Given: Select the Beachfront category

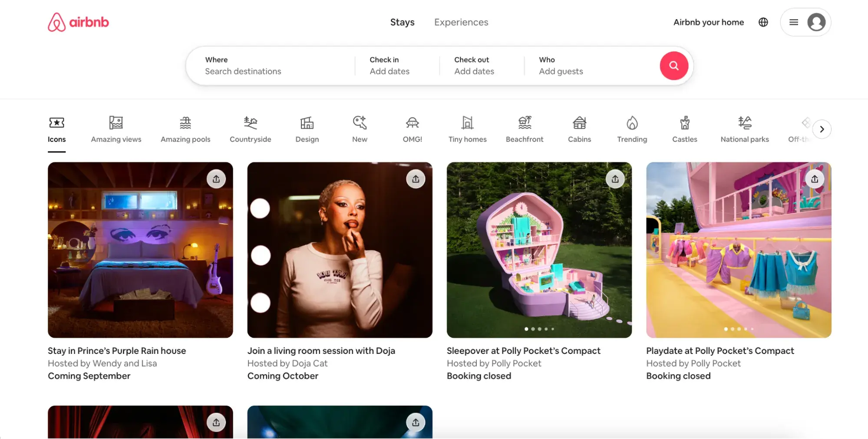Looking at the screenshot, I should click(x=525, y=130).
